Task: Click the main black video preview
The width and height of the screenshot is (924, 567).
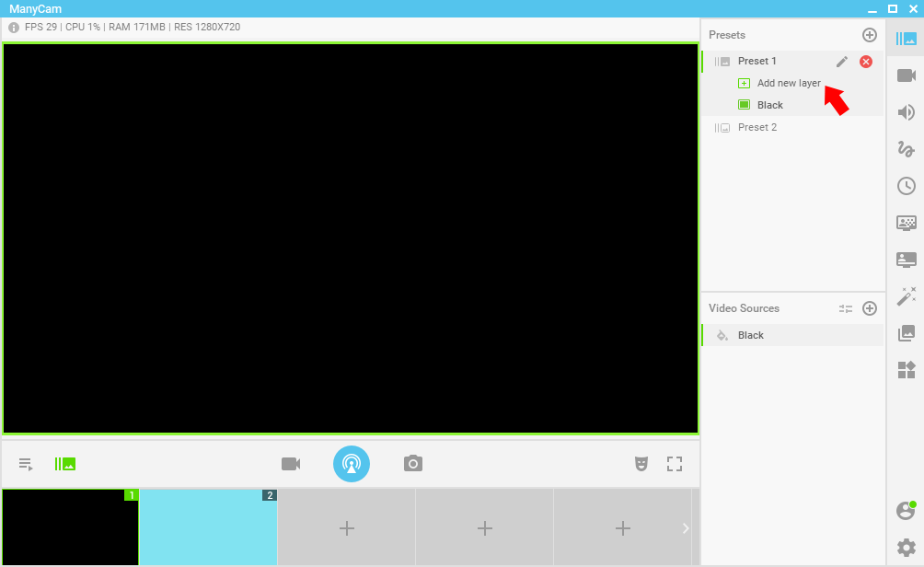Action: [x=351, y=238]
